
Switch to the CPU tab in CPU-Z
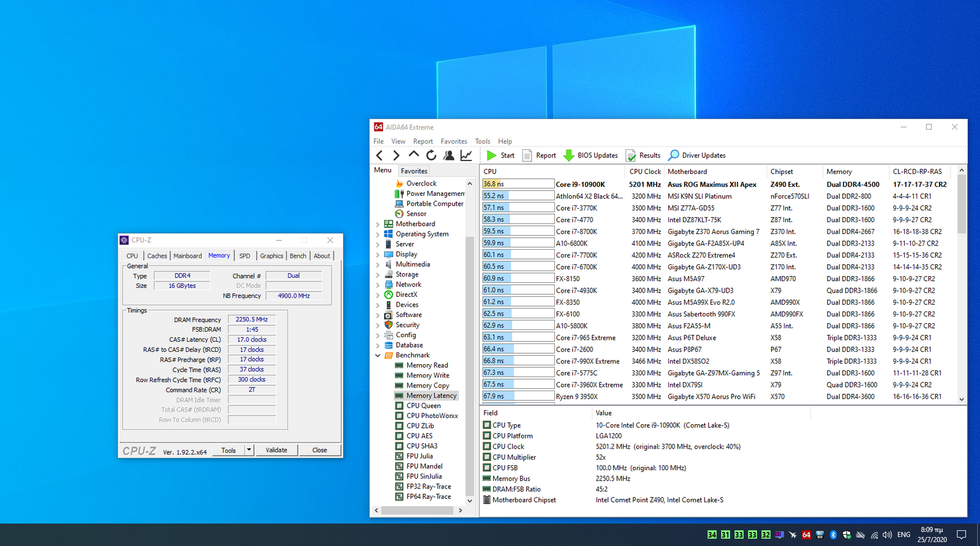click(132, 256)
